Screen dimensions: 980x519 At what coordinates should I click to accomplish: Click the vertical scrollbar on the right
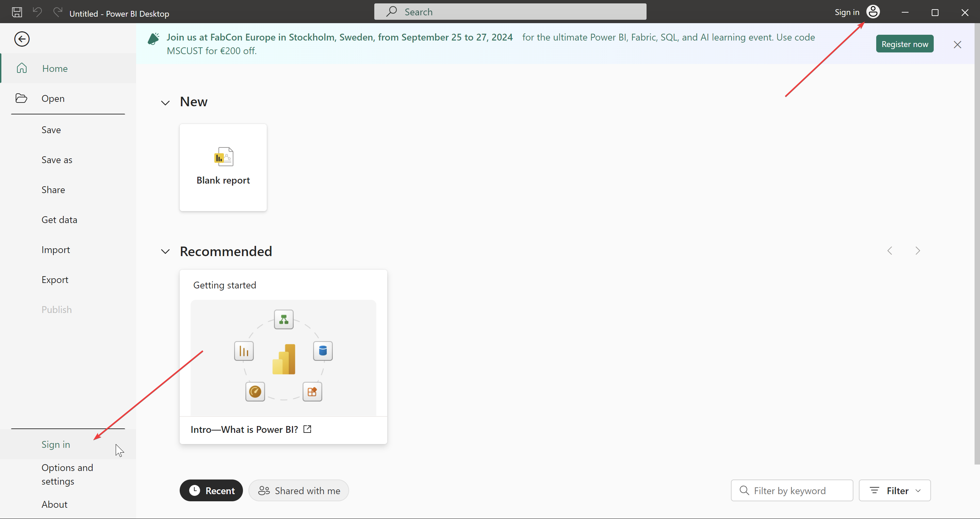coord(977,244)
